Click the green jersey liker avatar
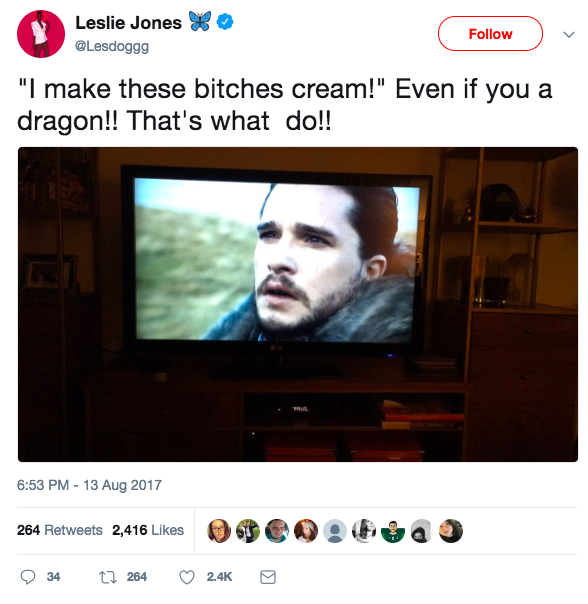Viewport: 588px width, 604px height. [x=393, y=531]
